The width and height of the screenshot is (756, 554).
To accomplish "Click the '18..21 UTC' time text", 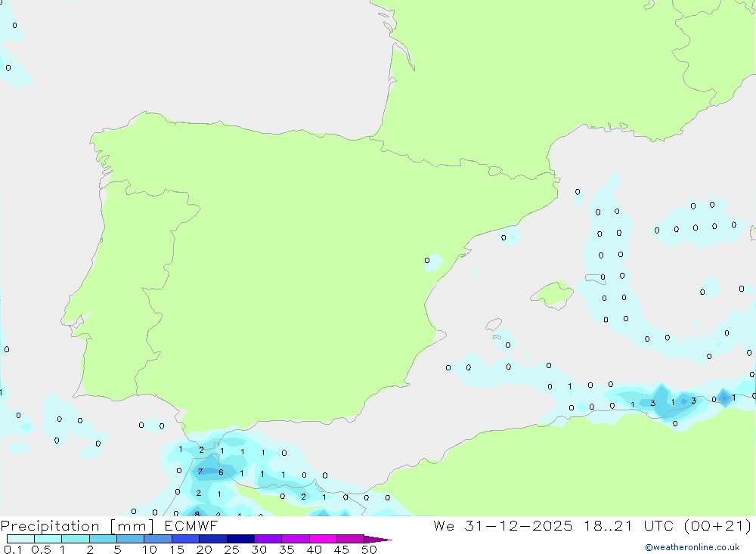I will point(629,525).
